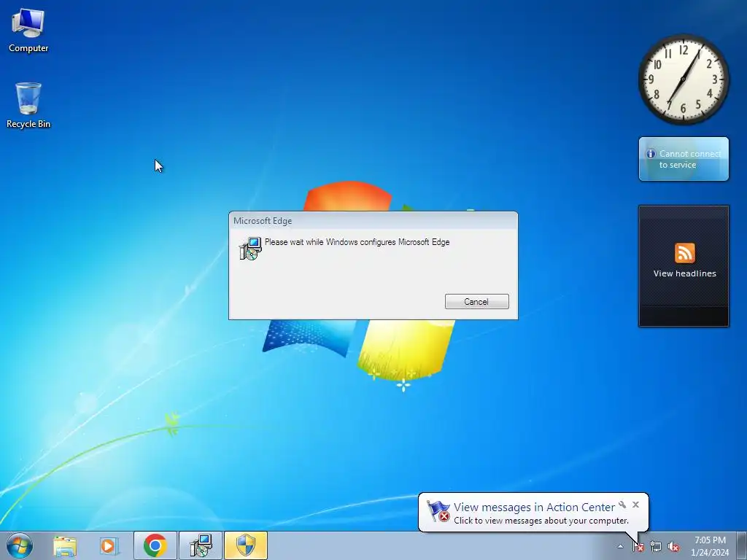Image resolution: width=747 pixels, height=560 pixels.
Task: Select the Computer desktop icon
Action: tap(28, 30)
